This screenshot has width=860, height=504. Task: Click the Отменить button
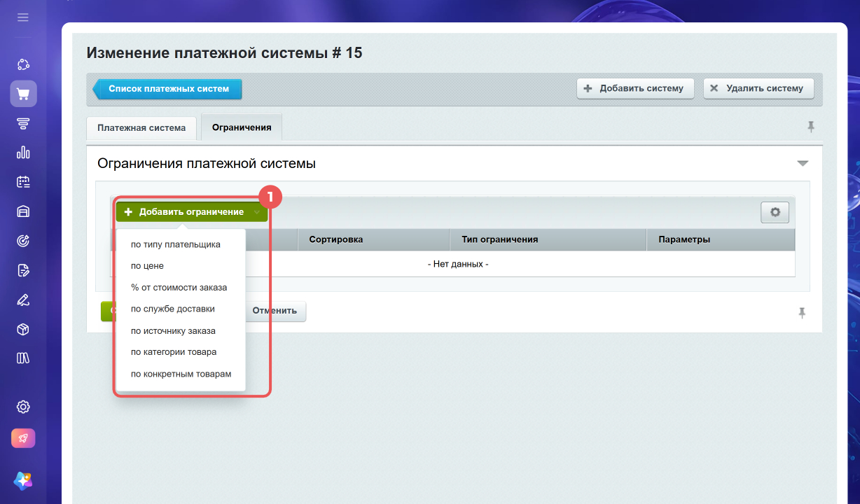(275, 311)
